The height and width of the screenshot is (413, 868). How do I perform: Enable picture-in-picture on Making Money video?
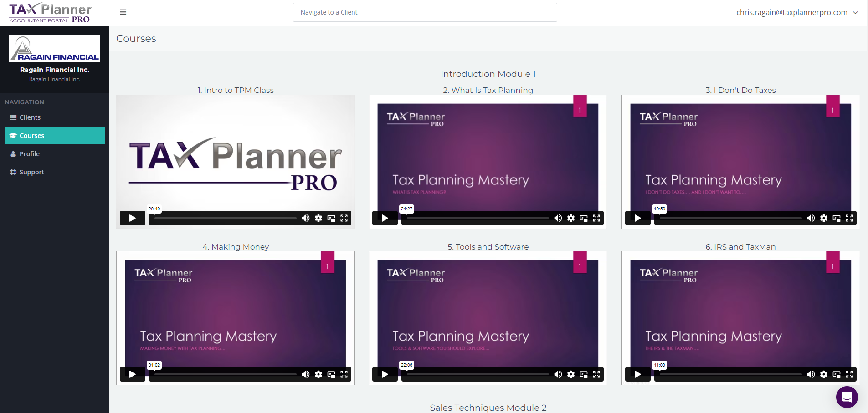(331, 374)
